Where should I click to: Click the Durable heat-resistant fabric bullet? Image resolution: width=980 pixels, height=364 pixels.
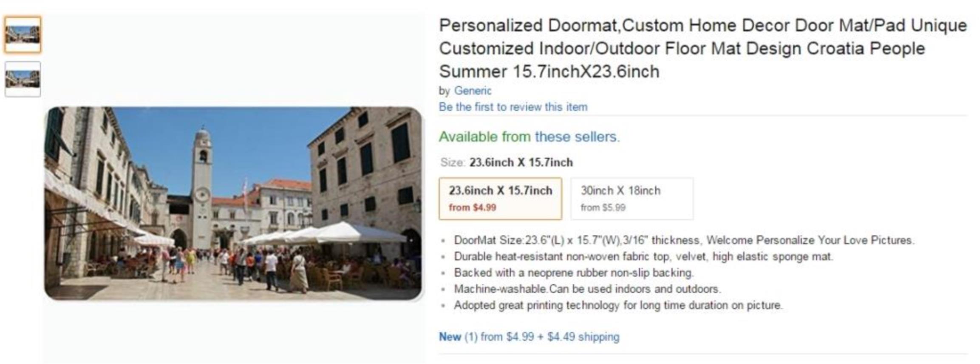click(x=643, y=256)
